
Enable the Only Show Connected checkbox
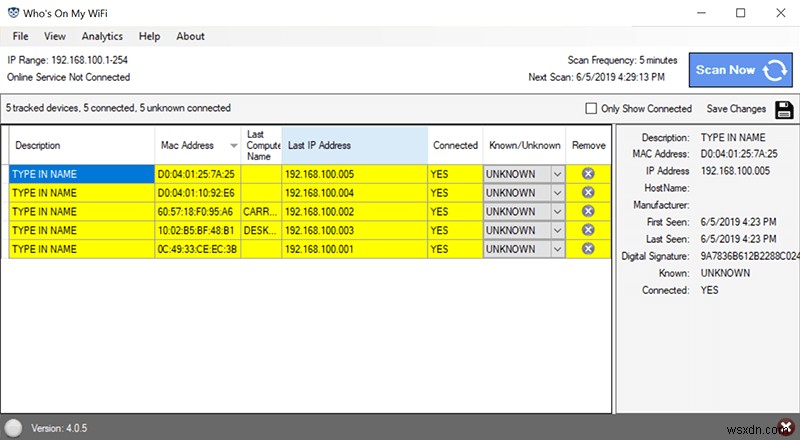(592, 109)
